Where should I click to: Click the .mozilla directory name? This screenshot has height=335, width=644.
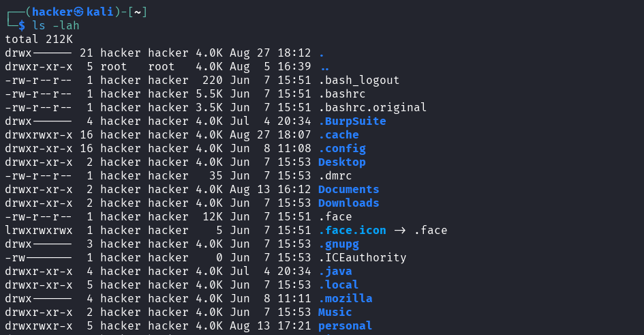point(345,298)
